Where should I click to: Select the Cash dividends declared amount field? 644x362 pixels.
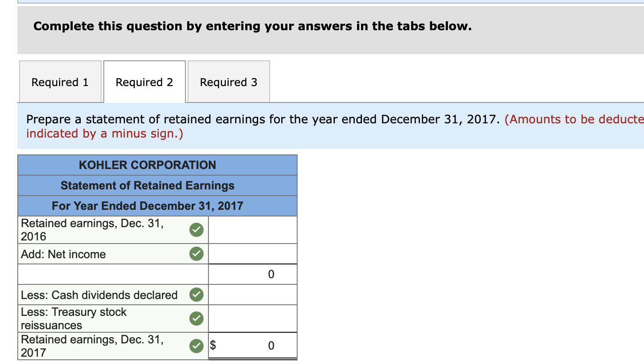252,294
